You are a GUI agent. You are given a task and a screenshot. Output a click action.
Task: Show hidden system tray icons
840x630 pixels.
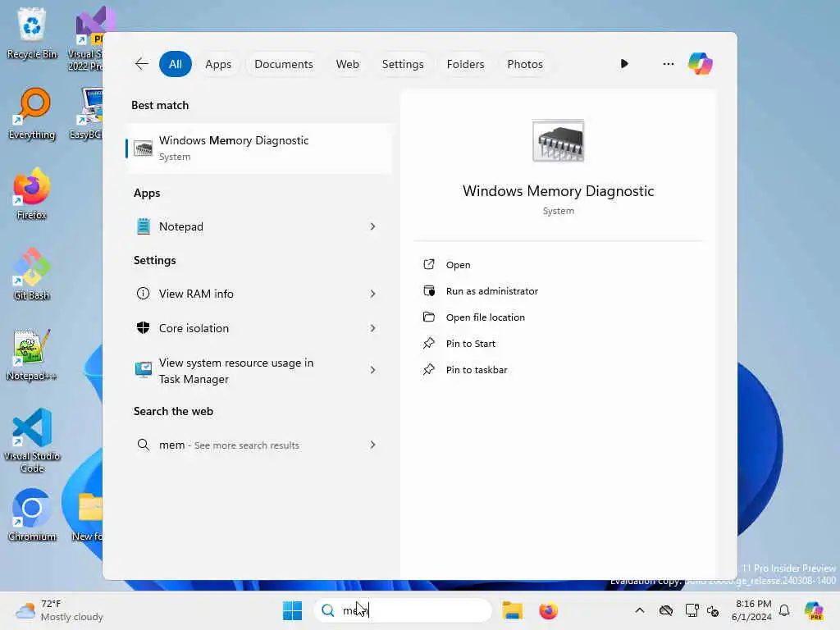tap(640, 610)
